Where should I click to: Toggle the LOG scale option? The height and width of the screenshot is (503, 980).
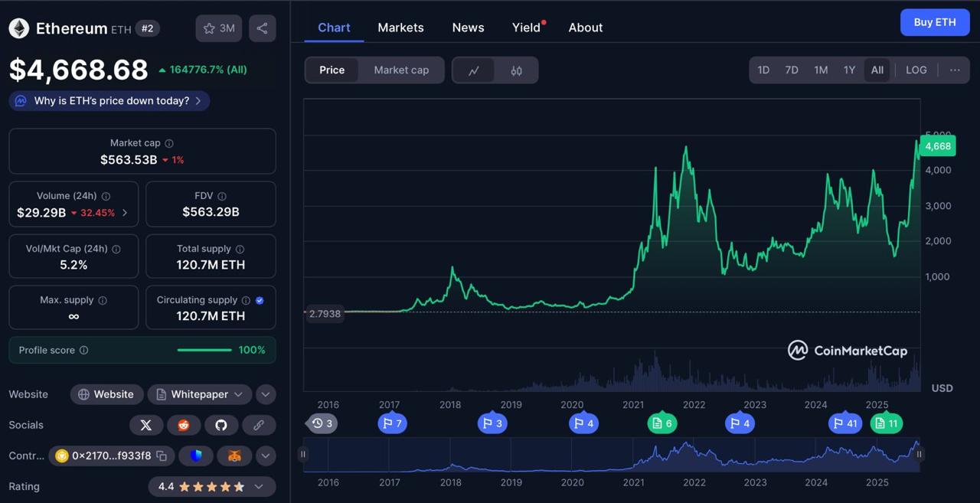(x=916, y=70)
